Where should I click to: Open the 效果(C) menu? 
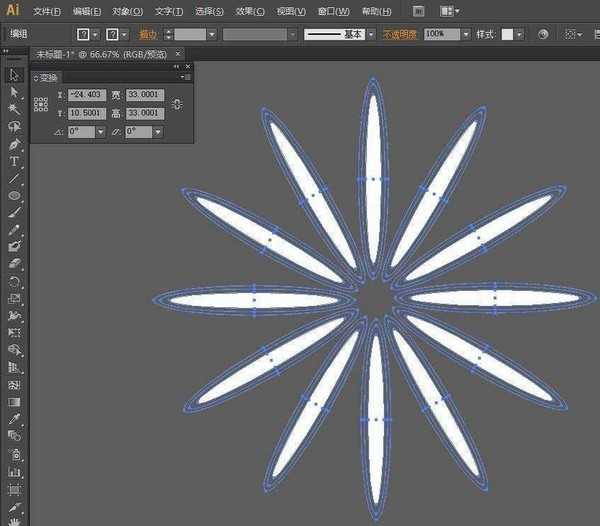click(250, 11)
